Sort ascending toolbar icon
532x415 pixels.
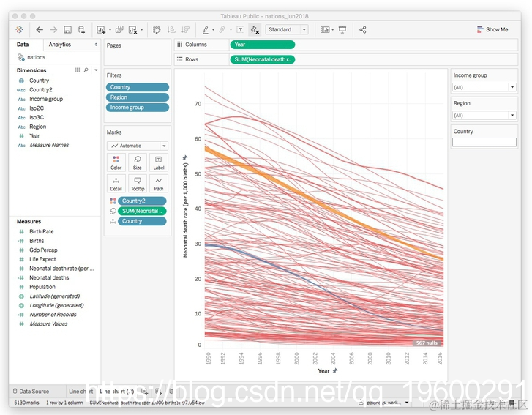tap(171, 30)
